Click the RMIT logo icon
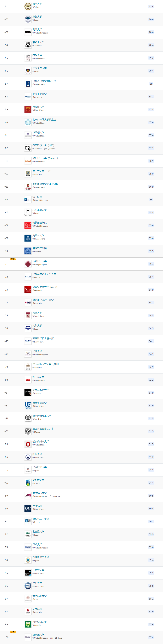This screenshot has width=163, height=644. coord(28,303)
